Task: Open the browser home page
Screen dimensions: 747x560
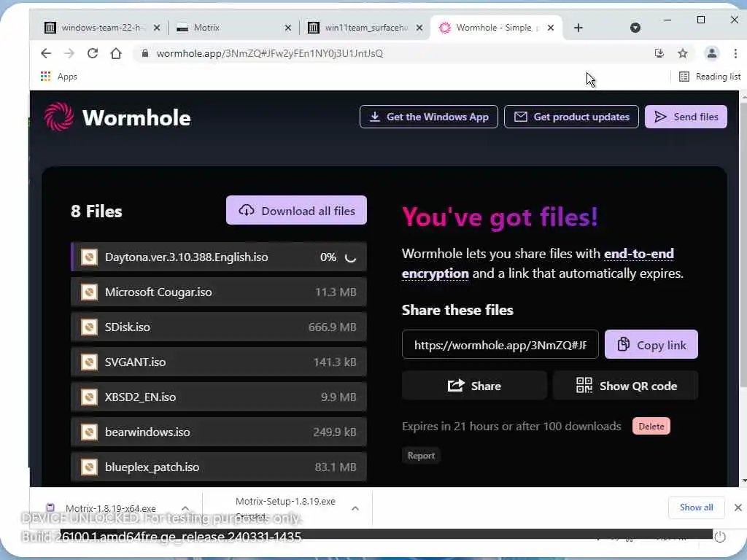Action: (116, 53)
